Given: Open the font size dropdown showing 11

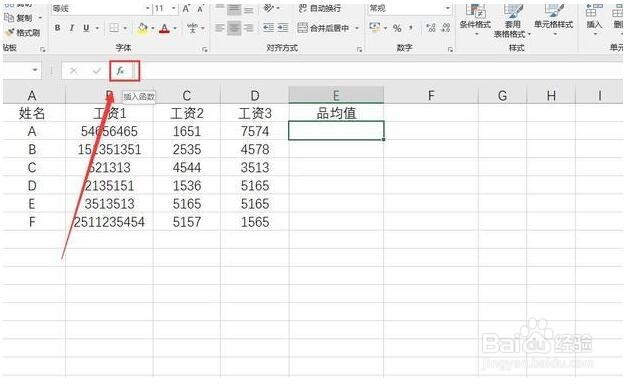Looking at the screenshot, I should tap(173, 8).
